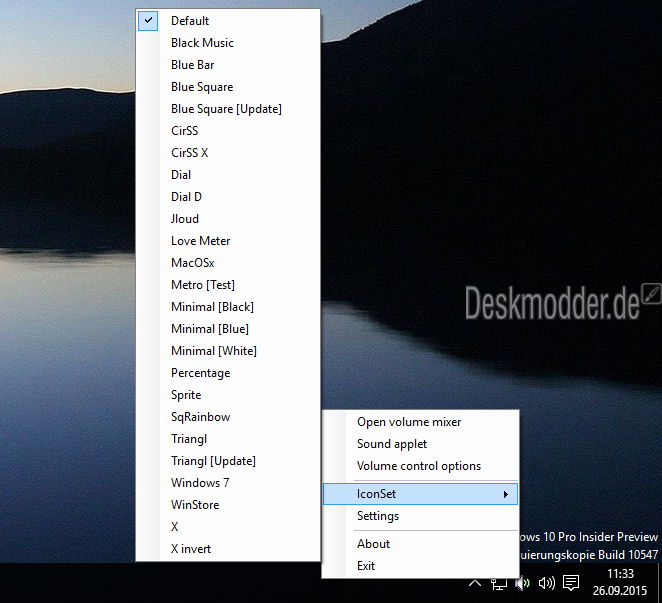Open volume mixer from the context menu
This screenshot has width=662, height=603.
[409, 422]
